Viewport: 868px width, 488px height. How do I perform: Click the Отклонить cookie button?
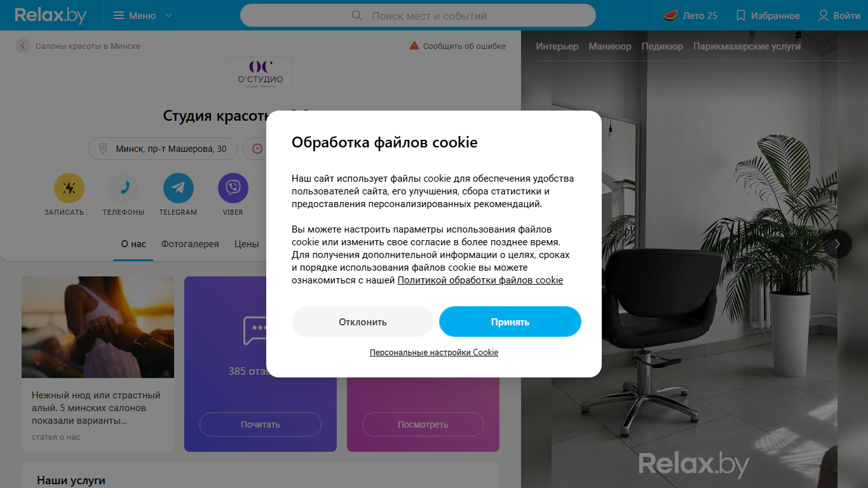coord(363,322)
